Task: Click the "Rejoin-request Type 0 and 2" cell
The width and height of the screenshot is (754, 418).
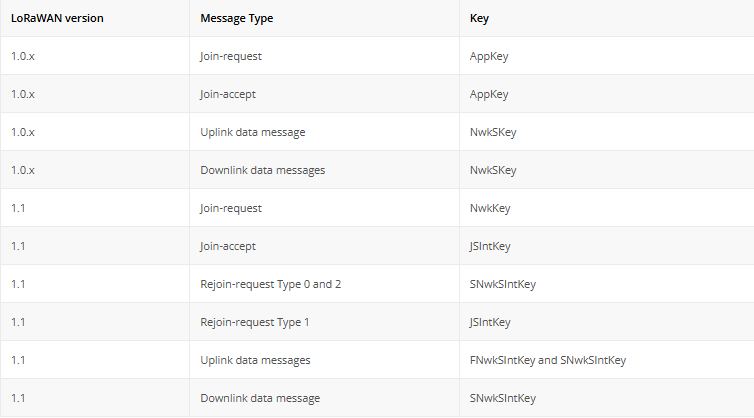Action: 271,284
